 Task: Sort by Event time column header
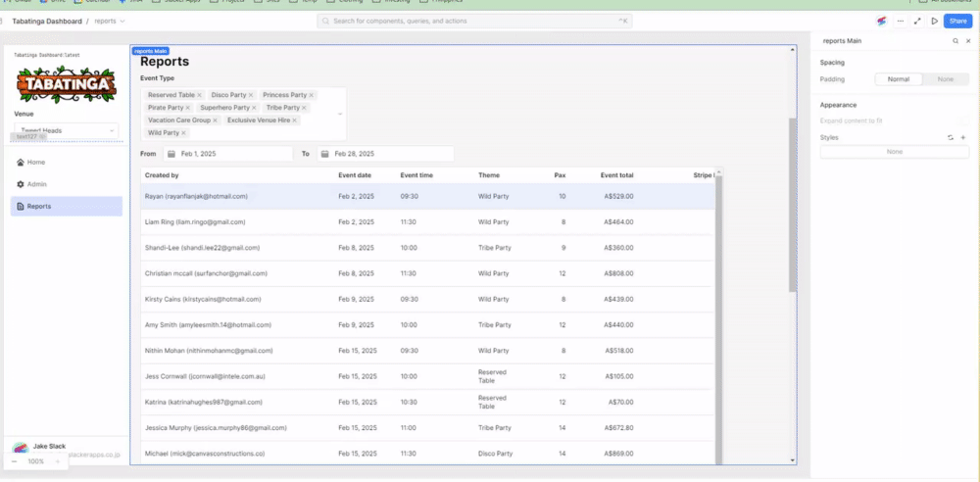[416, 175]
